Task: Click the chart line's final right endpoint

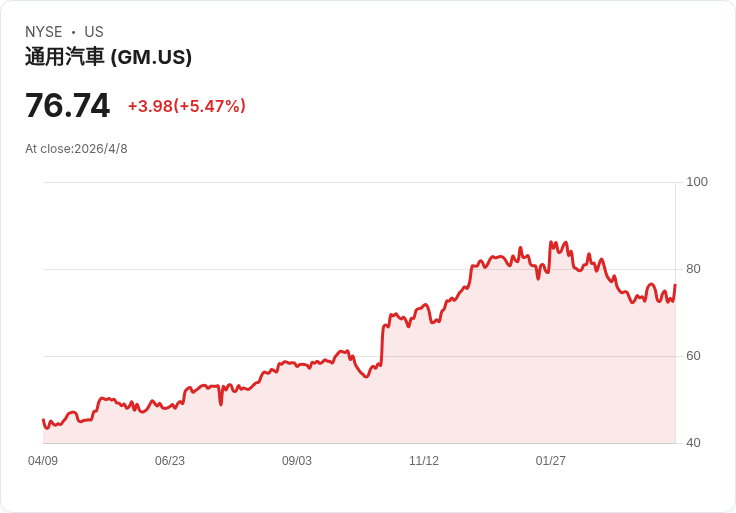Action: (x=675, y=286)
